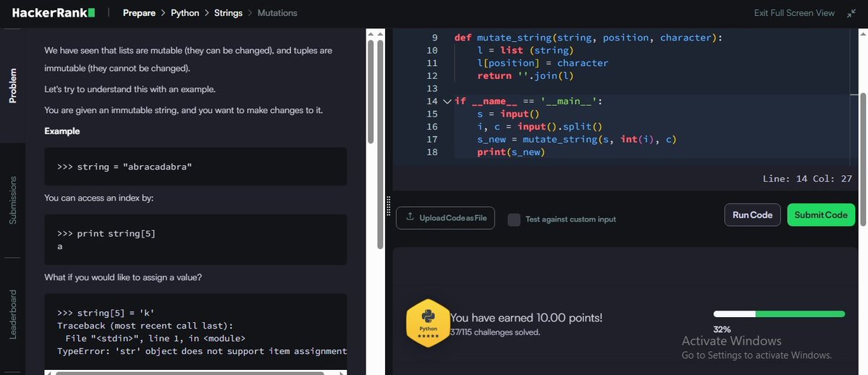The width and height of the screenshot is (868, 375).
Task: Click the Run Code button
Action: click(x=752, y=215)
